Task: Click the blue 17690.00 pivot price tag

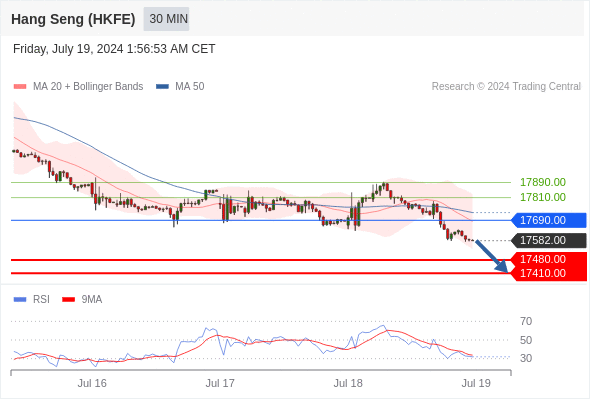Action: (549, 220)
